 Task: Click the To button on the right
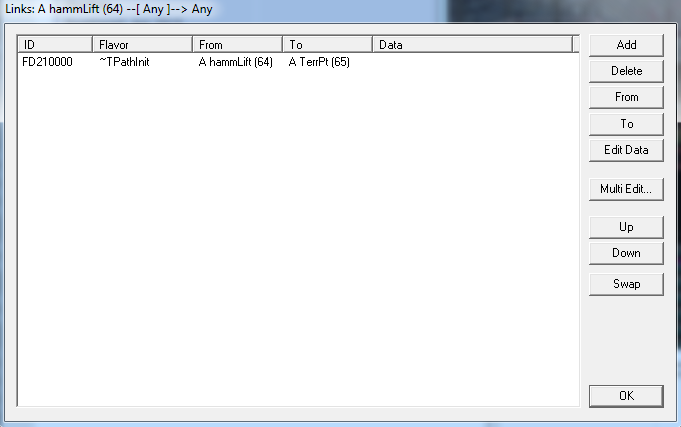click(626, 124)
